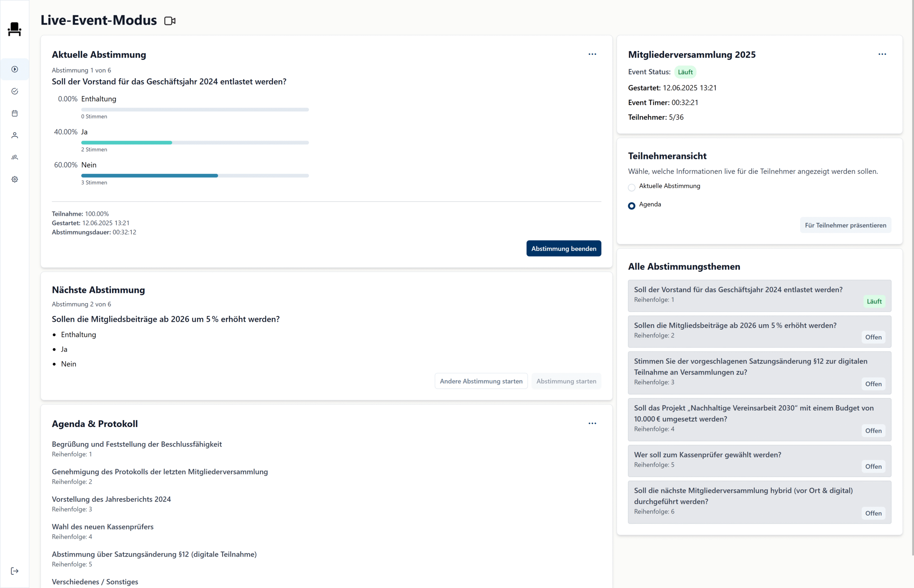914x588 pixels.
Task: Click the video camera icon beside the title
Action: coord(170,21)
